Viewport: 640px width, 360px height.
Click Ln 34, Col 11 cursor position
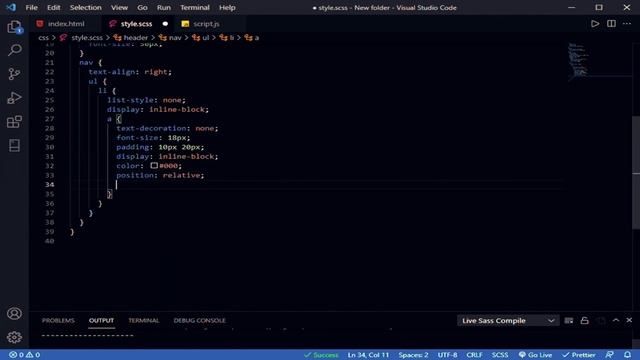(368, 355)
